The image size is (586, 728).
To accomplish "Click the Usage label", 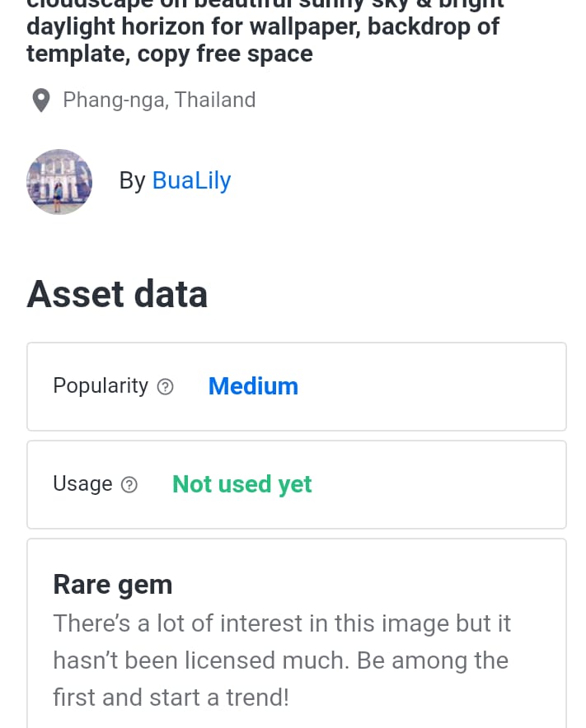I will (82, 484).
